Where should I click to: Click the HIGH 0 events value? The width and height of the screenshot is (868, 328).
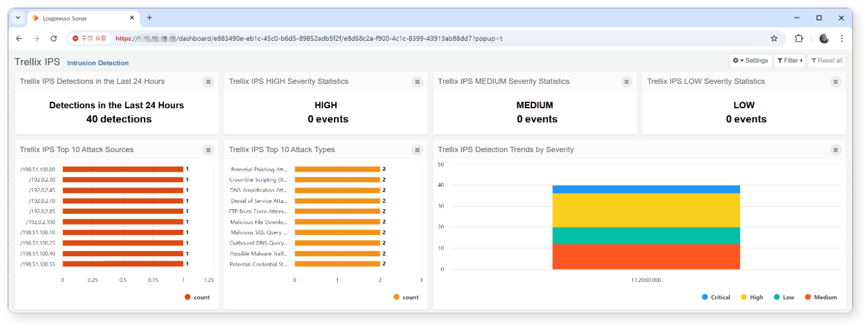pyautogui.click(x=328, y=119)
